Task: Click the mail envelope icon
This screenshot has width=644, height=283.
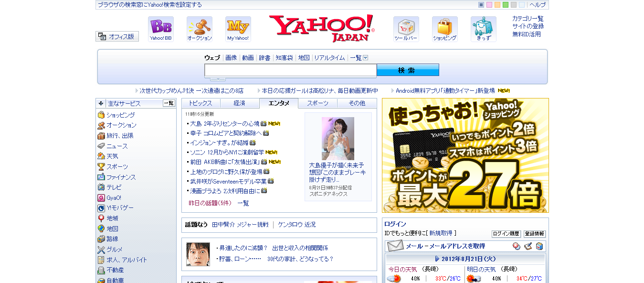Action: pos(395,246)
